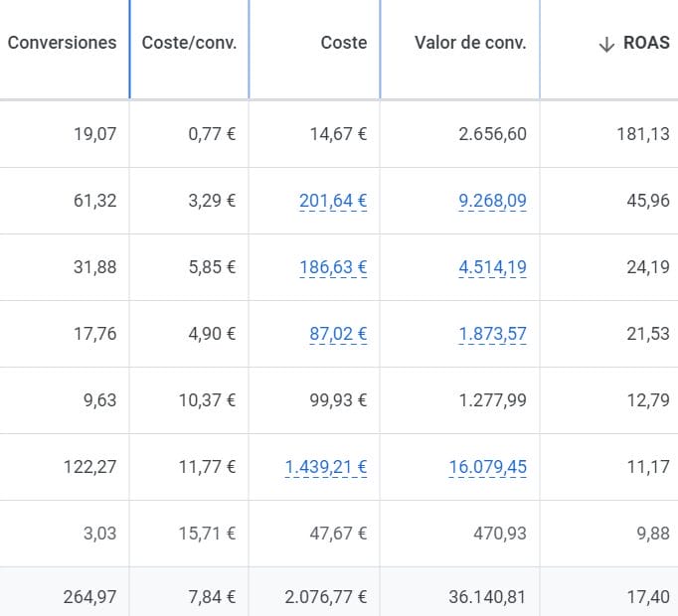678x616 pixels.
Task: Select the total cost 2.076,77 € cell
Action: (x=325, y=596)
